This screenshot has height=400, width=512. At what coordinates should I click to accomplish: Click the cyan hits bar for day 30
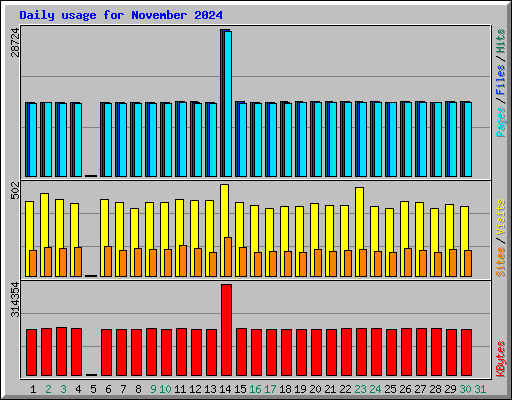click(468, 139)
